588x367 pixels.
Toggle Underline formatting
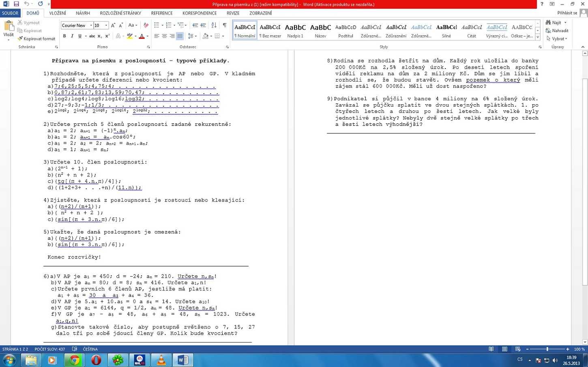click(80, 36)
